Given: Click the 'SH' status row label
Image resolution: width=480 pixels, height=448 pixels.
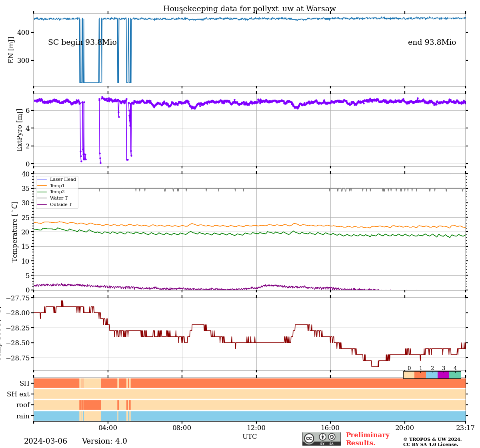Looking at the screenshot, I should [25, 383].
